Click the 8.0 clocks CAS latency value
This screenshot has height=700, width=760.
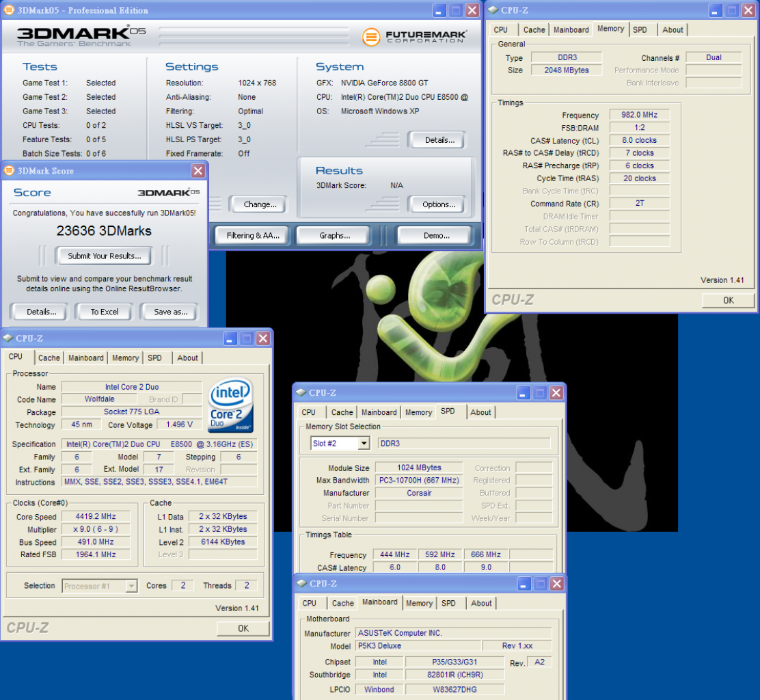[x=639, y=141]
